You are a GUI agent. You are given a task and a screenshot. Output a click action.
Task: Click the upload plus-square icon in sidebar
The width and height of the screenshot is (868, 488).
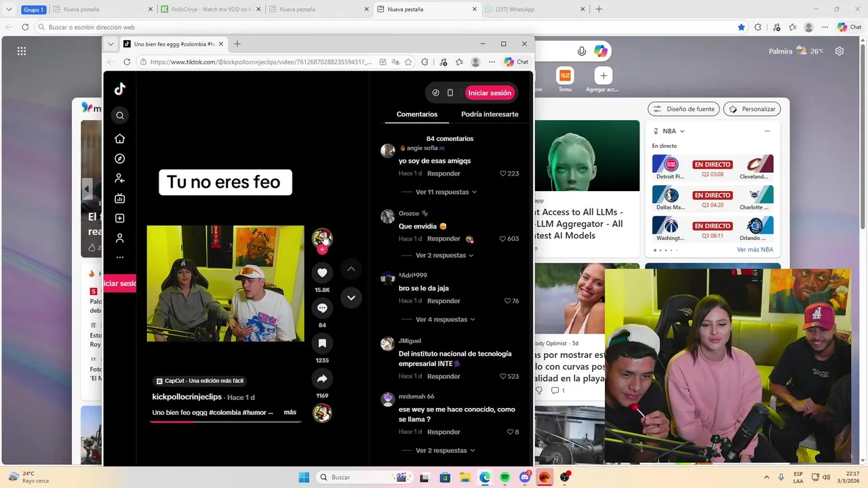[x=120, y=218]
